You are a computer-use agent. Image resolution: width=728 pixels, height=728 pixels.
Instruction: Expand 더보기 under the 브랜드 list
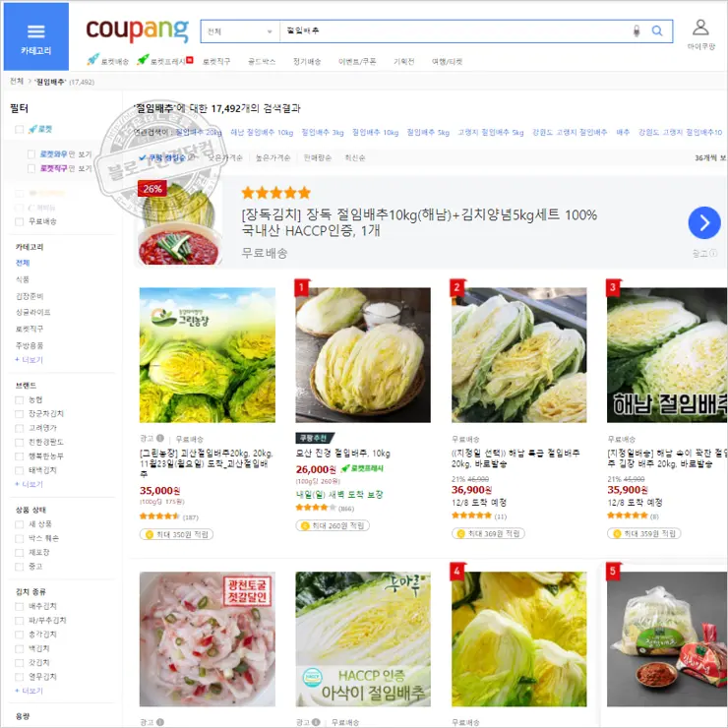pyautogui.click(x=29, y=484)
